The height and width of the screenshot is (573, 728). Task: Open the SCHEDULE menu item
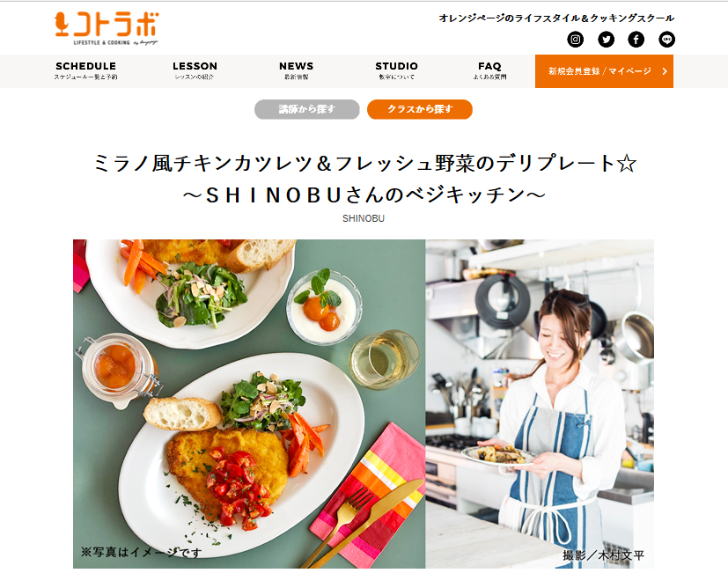point(86,70)
